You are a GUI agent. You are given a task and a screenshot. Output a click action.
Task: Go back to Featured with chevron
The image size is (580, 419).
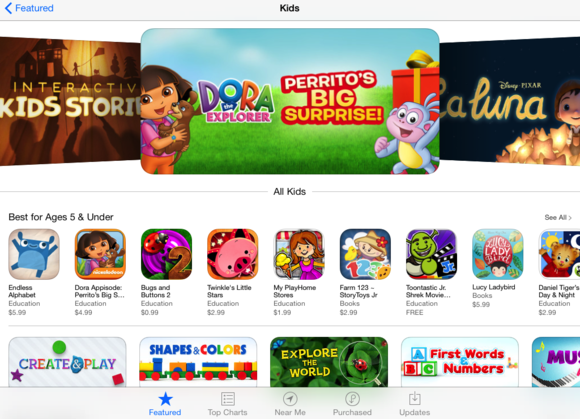pyautogui.click(x=29, y=8)
